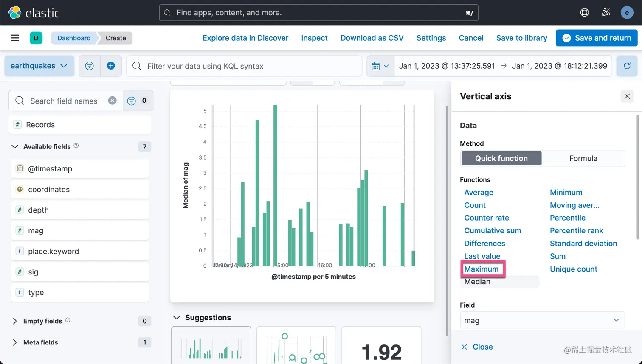Open the newsfeed celebration icon
This screenshot has height=364, width=642.
[x=606, y=13]
